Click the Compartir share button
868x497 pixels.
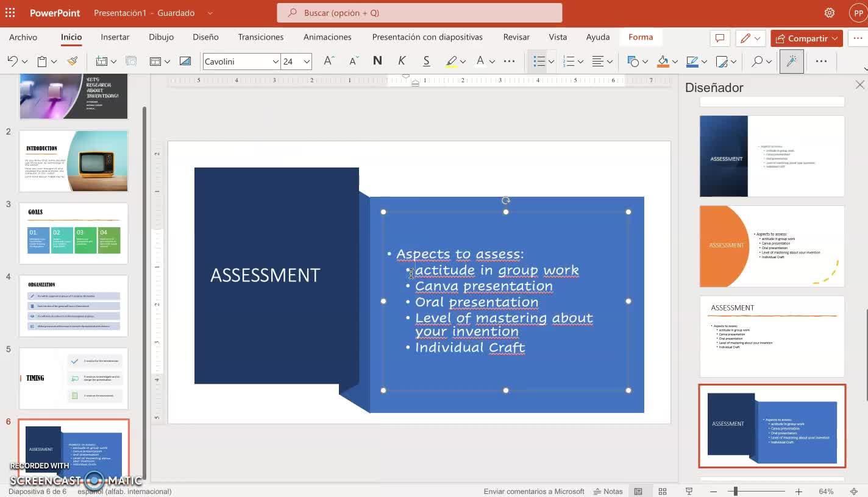(806, 38)
